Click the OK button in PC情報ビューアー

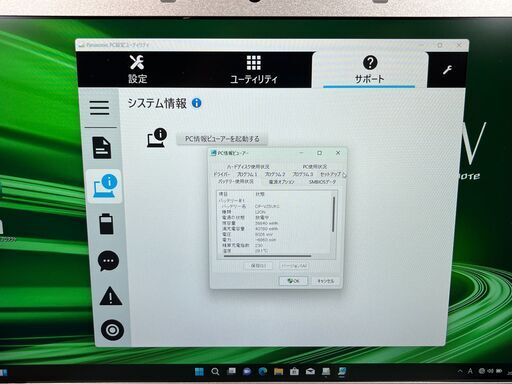point(293,281)
